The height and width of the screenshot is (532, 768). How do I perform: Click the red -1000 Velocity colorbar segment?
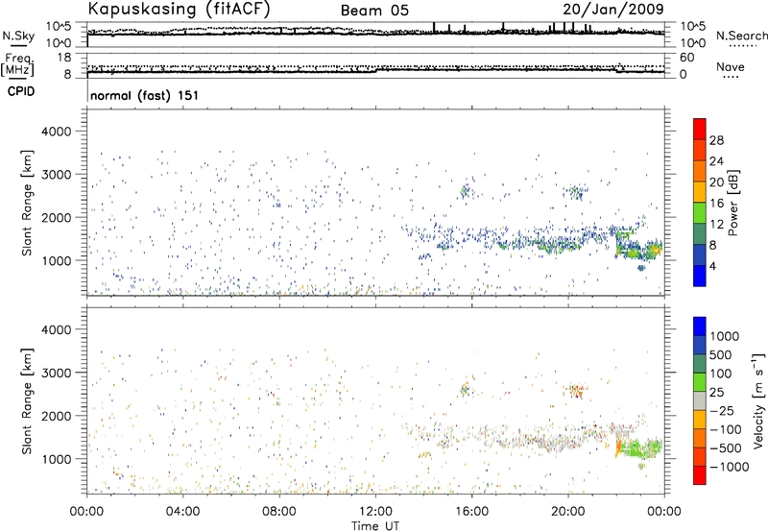[700, 475]
